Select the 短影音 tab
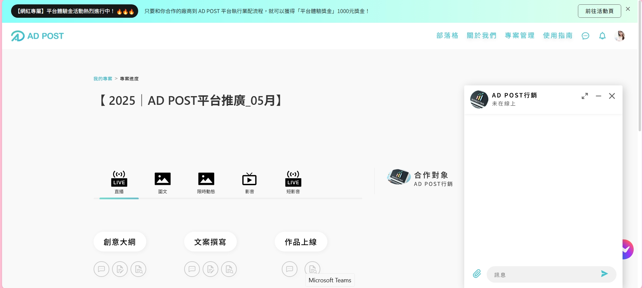Image resolution: width=644 pixels, height=288 pixels. (x=293, y=183)
